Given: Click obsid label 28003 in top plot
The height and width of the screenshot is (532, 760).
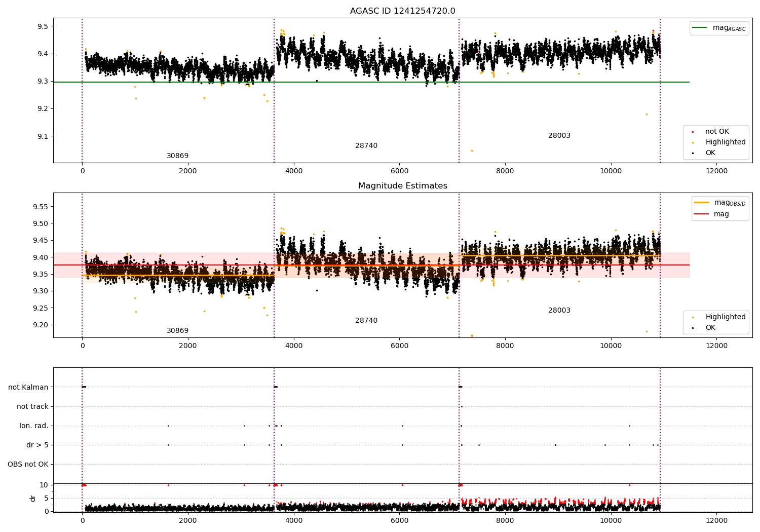Looking at the screenshot, I should click(559, 136).
